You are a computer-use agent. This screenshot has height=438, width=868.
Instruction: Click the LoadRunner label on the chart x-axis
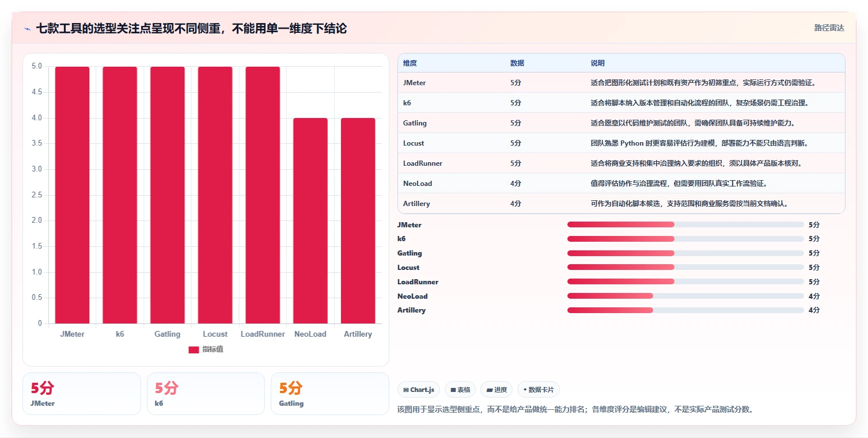tap(263, 334)
